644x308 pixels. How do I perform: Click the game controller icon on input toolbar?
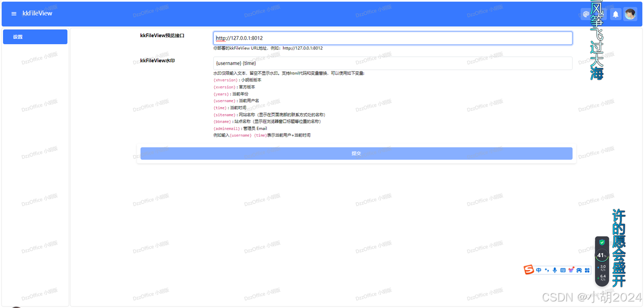(x=579, y=270)
